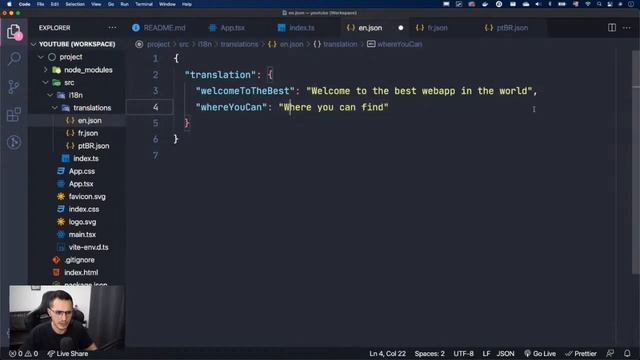640x360 pixels.
Task: Click the whereYouCan breadcrumb segment
Action: click(x=395, y=44)
